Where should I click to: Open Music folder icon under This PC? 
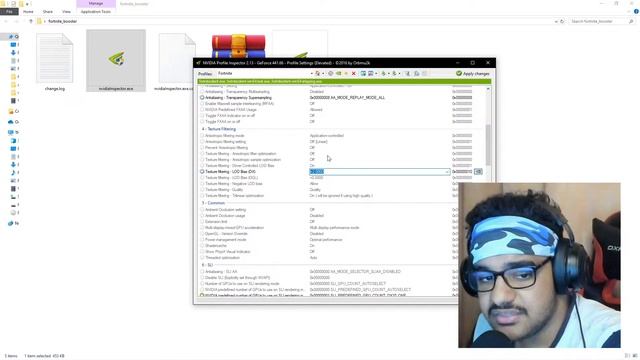coord(13,173)
